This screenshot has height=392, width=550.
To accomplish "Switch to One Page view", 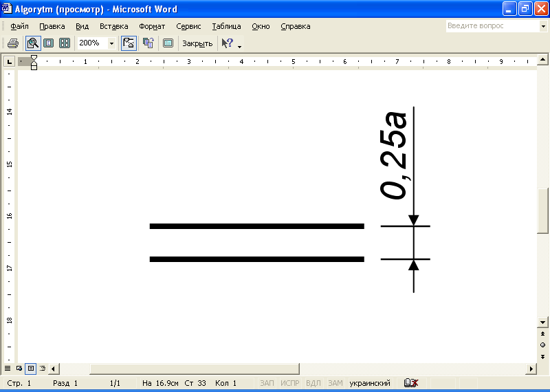I will click(x=48, y=43).
